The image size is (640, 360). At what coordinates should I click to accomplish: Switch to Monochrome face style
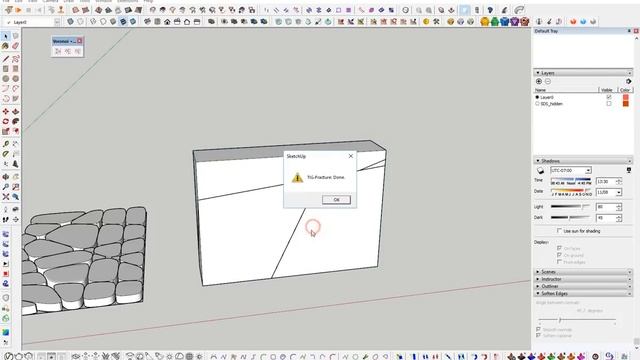coord(133,22)
